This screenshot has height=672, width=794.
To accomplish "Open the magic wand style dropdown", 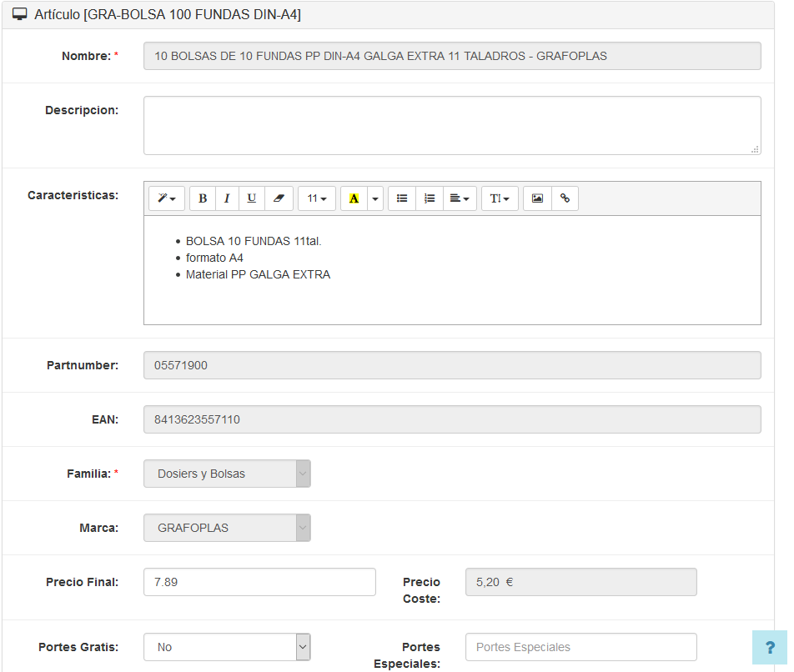I will [x=167, y=198].
